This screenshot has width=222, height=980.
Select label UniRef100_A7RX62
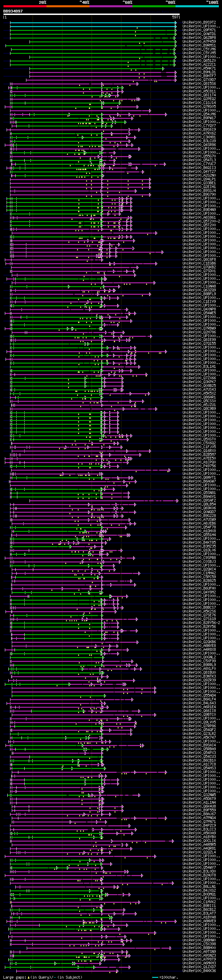(199, 133)
